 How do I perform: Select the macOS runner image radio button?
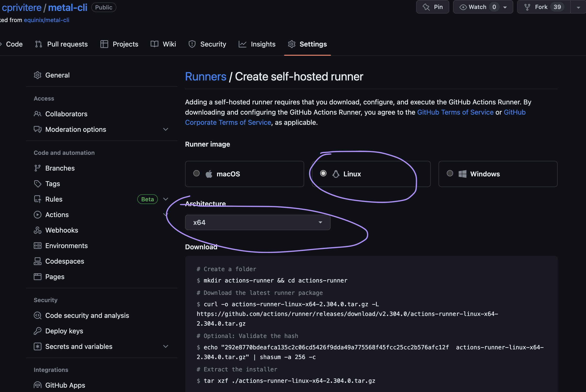(x=197, y=174)
